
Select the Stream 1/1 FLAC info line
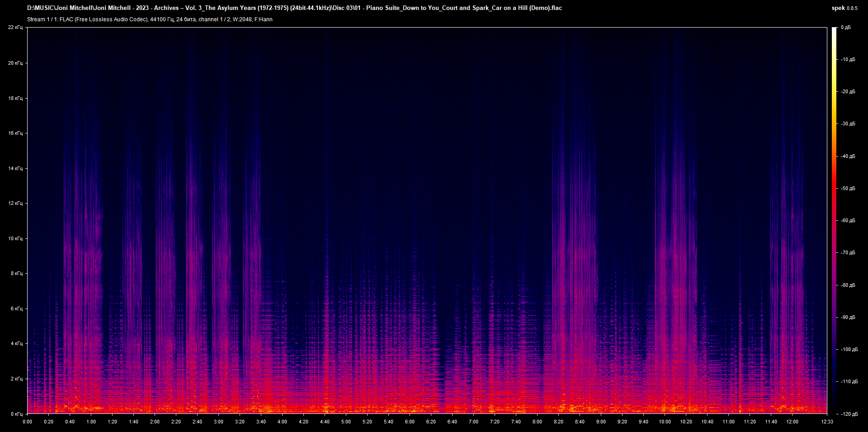pos(149,19)
